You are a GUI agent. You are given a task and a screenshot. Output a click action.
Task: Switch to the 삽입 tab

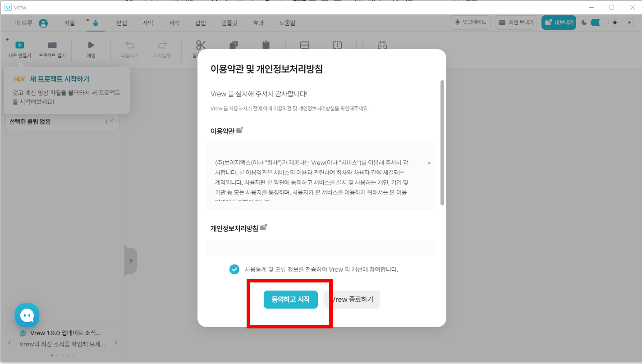point(201,23)
